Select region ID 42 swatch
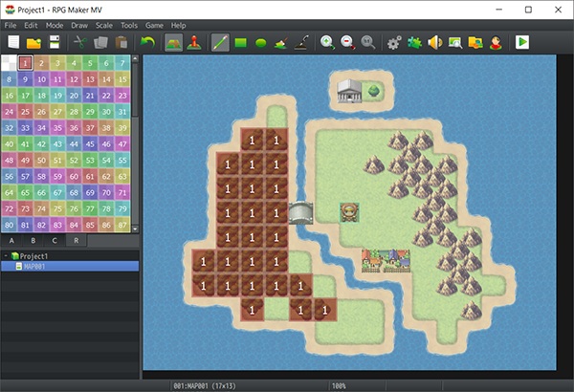The width and height of the screenshot is (574, 392). click(x=41, y=143)
